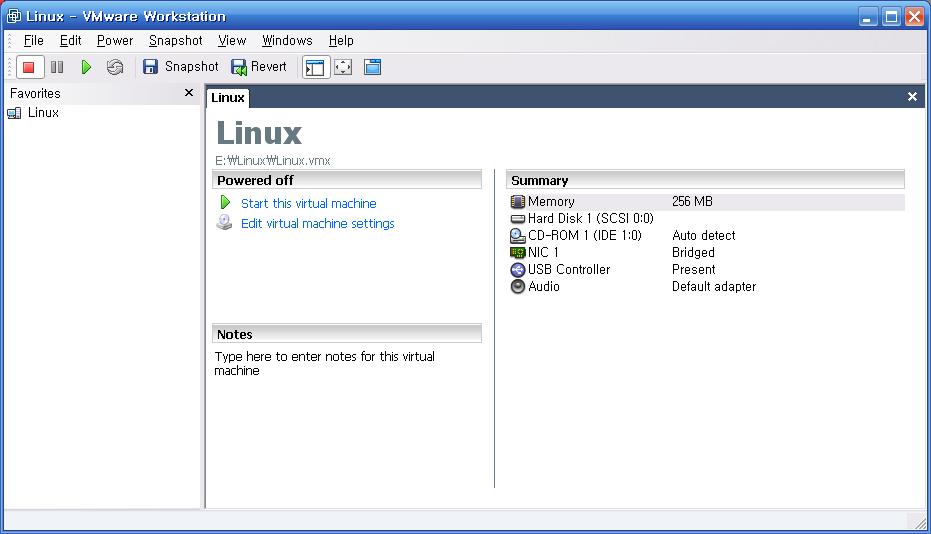This screenshot has height=534, width=931.
Task: Click the E:\Linux\Linux.vmx path text
Action: click(x=273, y=160)
